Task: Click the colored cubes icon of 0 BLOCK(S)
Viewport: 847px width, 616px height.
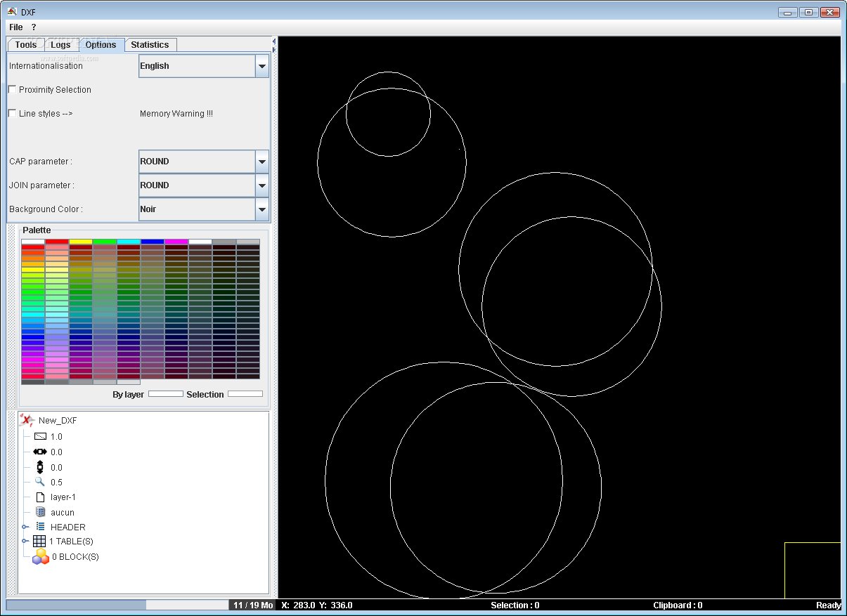Action: tap(41, 556)
